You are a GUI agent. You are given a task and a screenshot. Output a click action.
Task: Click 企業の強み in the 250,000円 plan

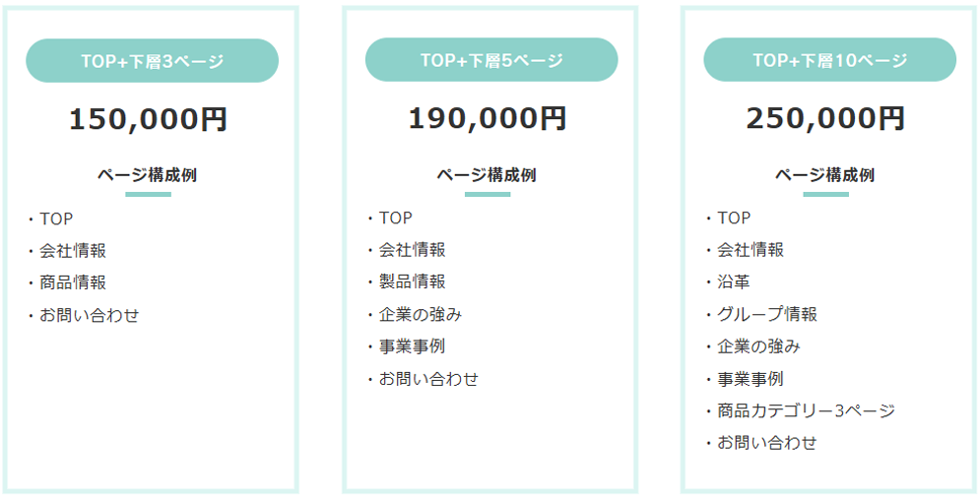pos(758,346)
